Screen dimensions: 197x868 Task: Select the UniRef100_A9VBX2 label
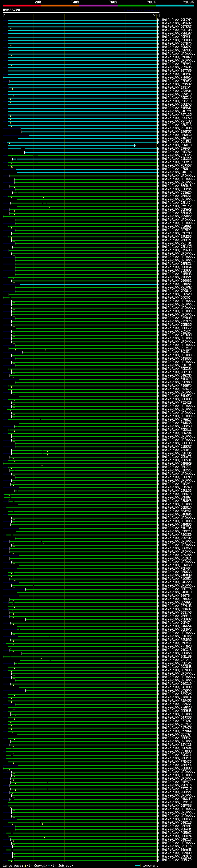click(x=177, y=216)
